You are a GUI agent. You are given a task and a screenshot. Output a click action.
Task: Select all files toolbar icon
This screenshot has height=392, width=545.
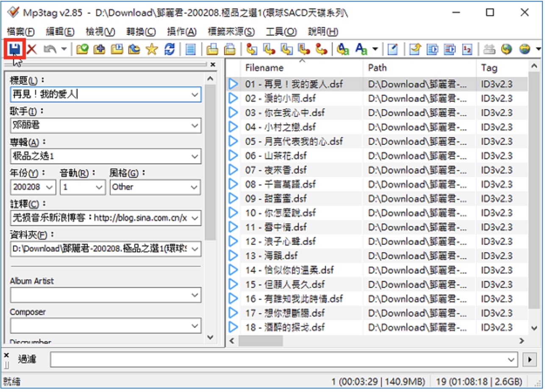click(x=191, y=49)
